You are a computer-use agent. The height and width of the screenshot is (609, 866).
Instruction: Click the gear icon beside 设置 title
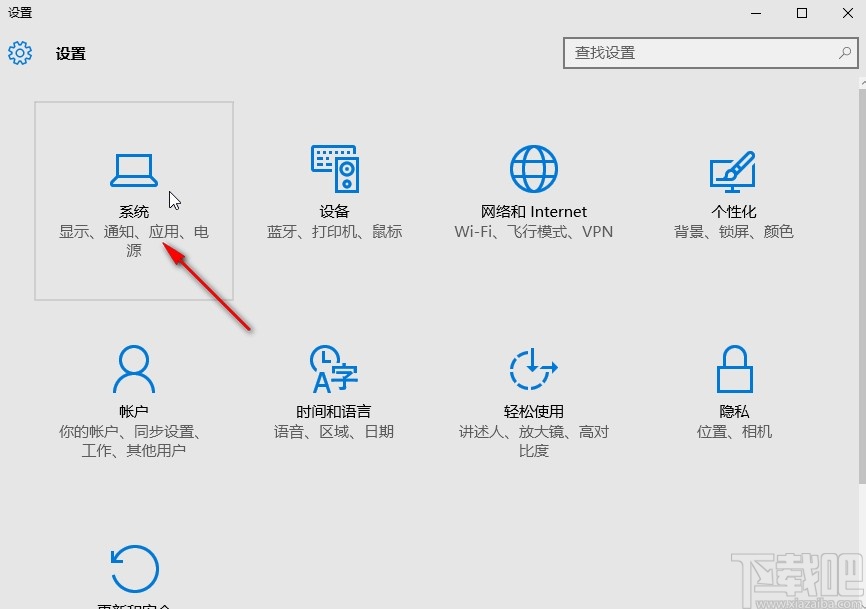coord(20,54)
